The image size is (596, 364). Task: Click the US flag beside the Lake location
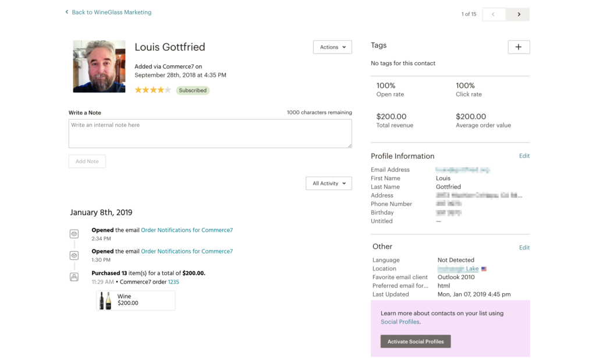pos(484,269)
